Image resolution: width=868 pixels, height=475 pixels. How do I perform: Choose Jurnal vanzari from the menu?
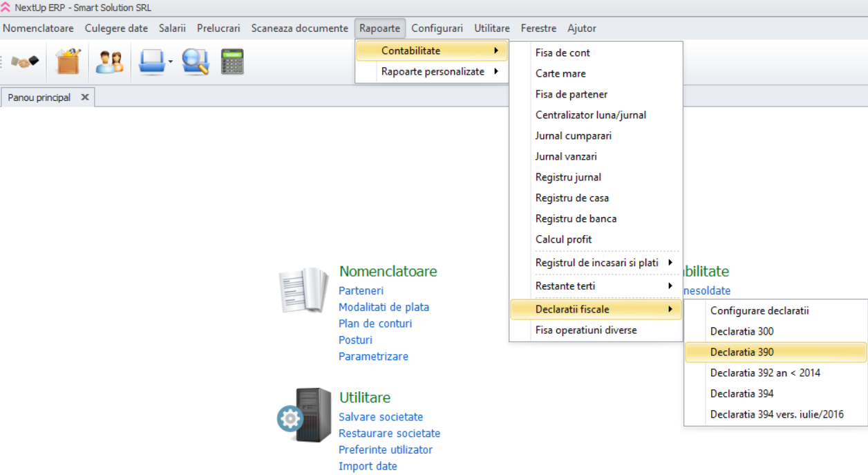pos(566,156)
